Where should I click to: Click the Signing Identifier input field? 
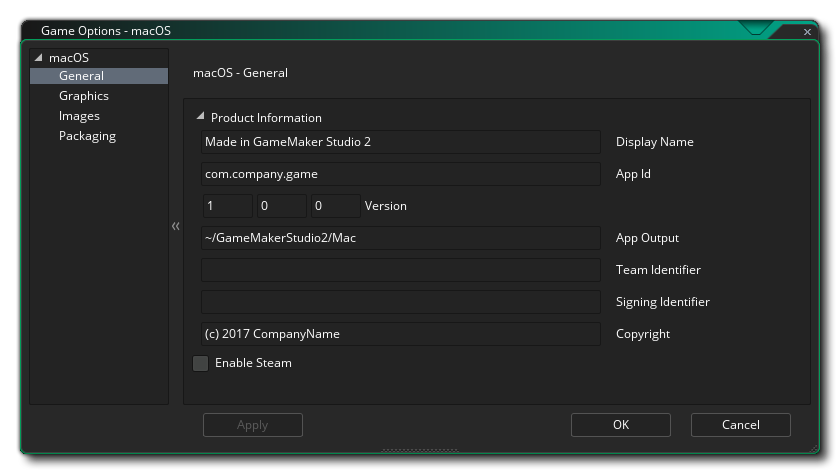[x=400, y=302]
